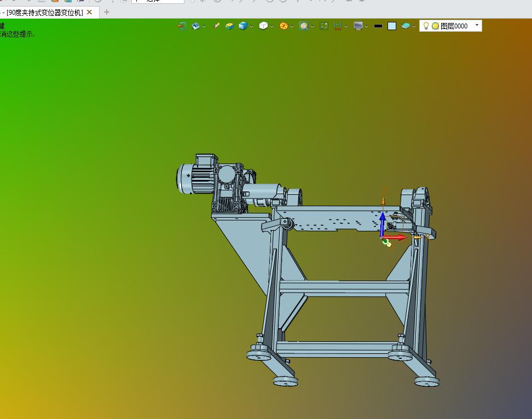Select the front right leveling foot
The width and height of the screenshot is (532, 419).
coord(427,382)
